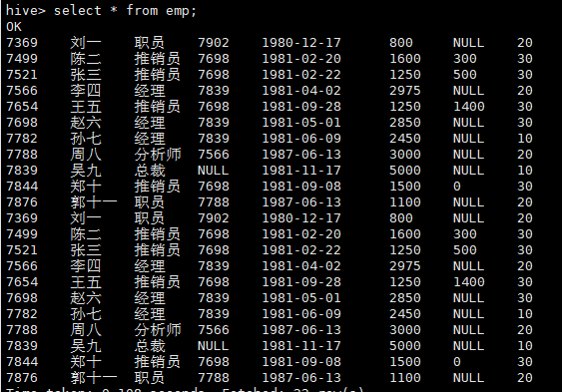The height and width of the screenshot is (392, 562).
Task: Click salary 1100 in second 郭十一 row
Action: pyautogui.click(x=405, y=378)
